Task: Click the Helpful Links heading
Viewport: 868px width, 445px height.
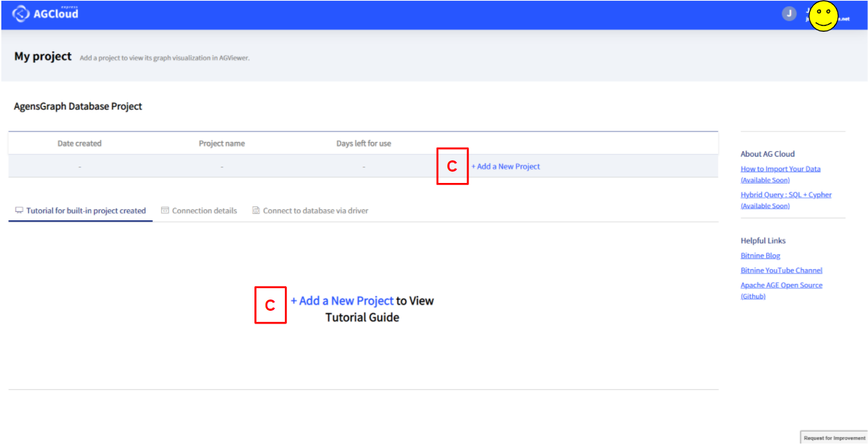Action: point(763,241)
